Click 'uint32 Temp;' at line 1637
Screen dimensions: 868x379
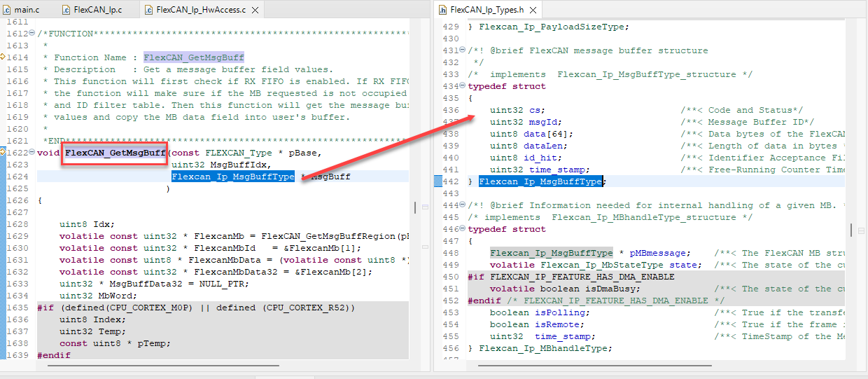point(93,331)
